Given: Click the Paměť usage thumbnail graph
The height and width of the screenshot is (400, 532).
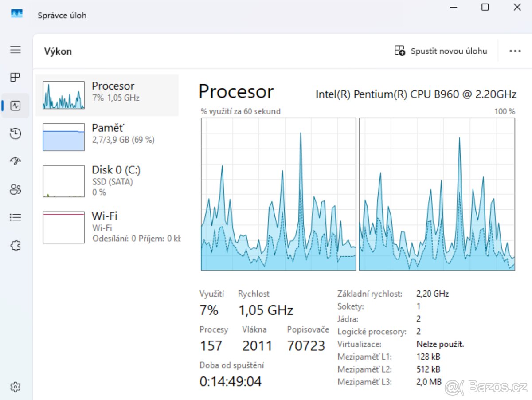Looking at the screenshot, I should tap(63, 137).
